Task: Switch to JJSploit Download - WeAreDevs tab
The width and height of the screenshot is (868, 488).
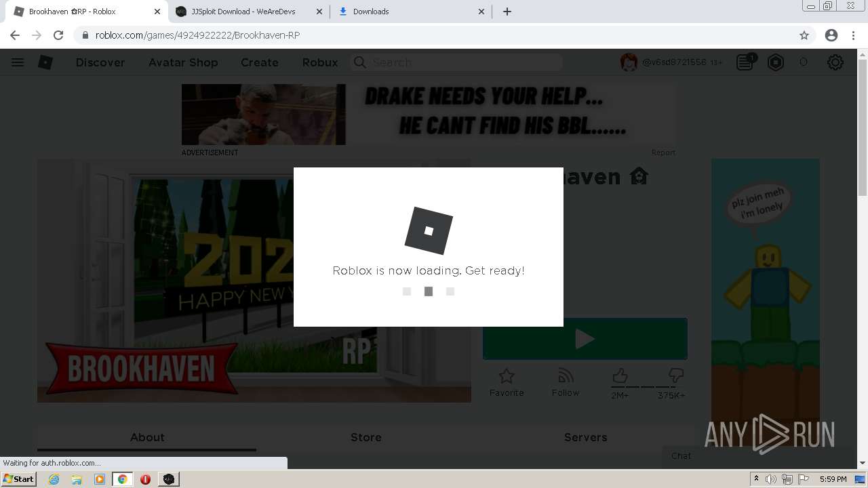Action: (x=249, y=12)
